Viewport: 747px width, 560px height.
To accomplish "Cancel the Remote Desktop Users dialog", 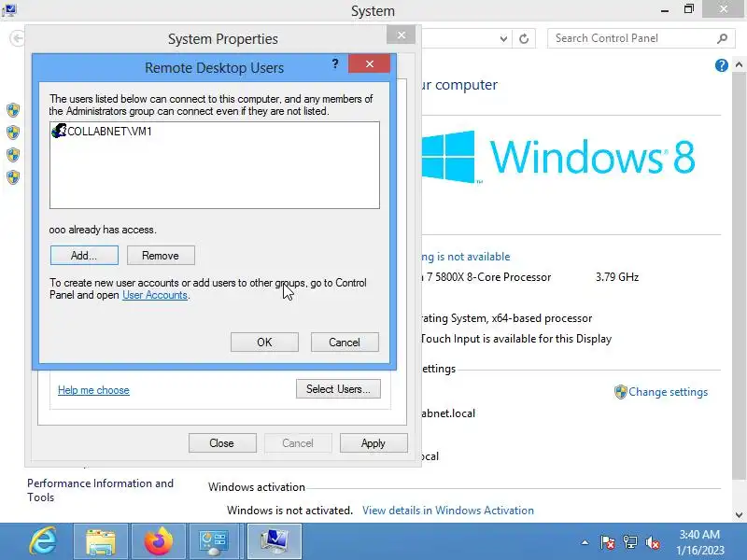I will tap(345, 342).
